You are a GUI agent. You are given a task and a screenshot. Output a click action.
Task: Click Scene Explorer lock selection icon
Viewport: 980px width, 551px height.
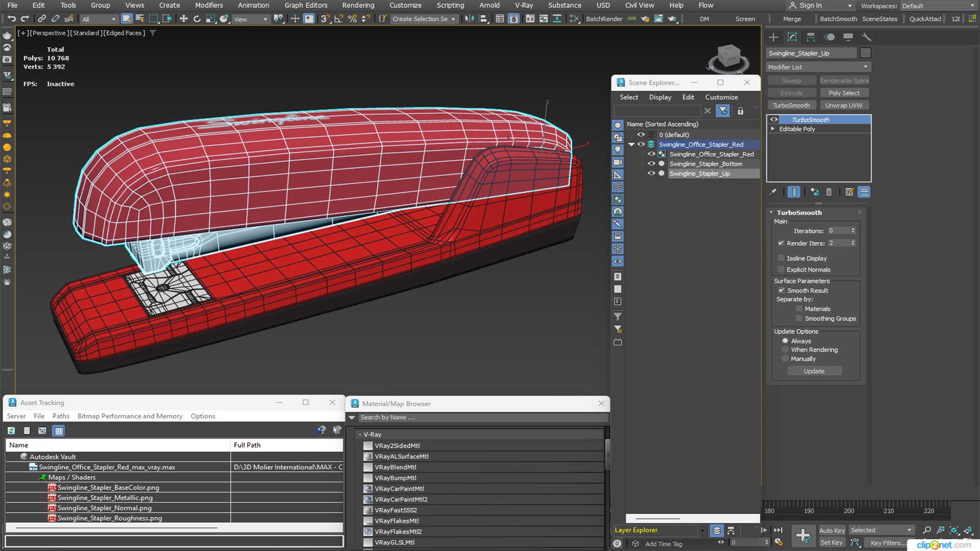(740, 111)
